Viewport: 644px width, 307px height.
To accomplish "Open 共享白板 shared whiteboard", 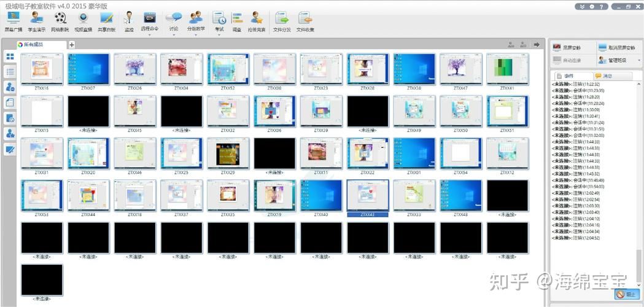I will click(x=106, y=21).
